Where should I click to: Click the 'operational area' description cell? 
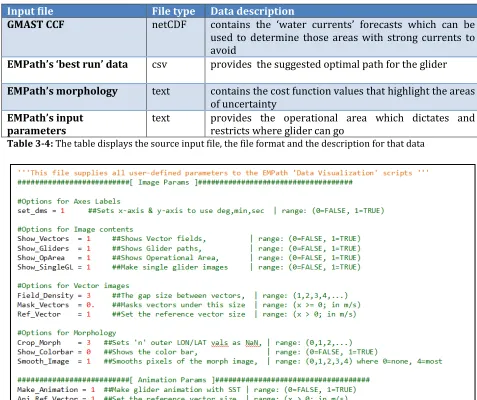342,124
